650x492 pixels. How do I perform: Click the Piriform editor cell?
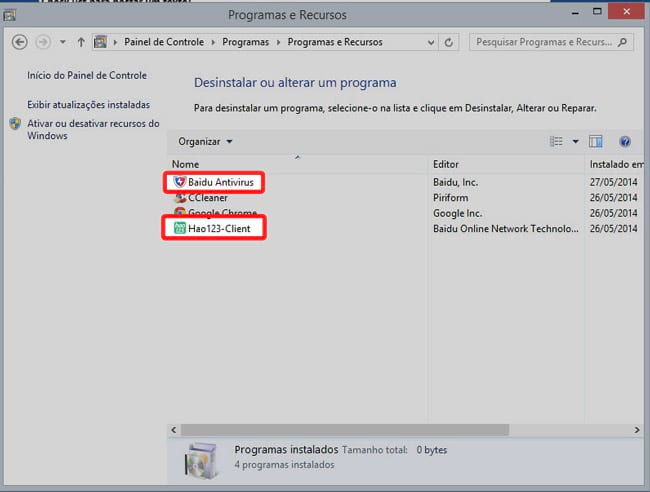pos(451,198)
